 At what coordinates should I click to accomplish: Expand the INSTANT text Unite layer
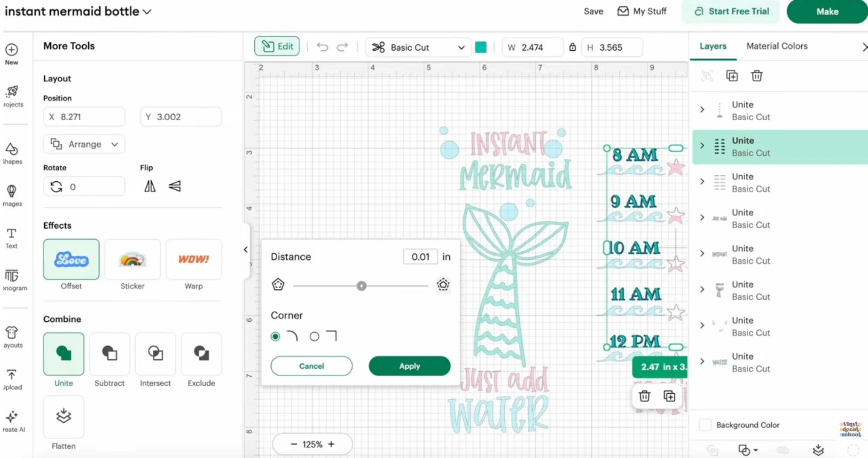pos(702,254)
